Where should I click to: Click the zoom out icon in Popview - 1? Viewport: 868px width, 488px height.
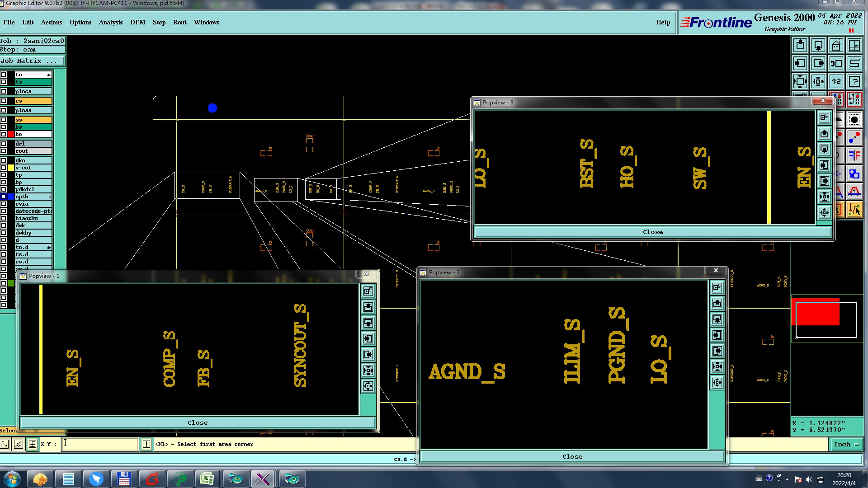(368, 386)
